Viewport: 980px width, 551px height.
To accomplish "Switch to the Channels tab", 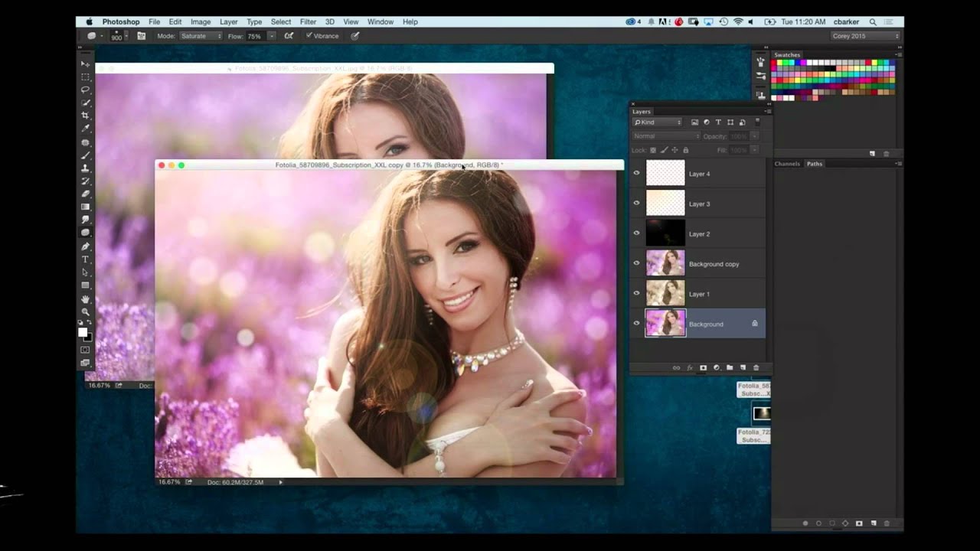I will click(787, 164).
